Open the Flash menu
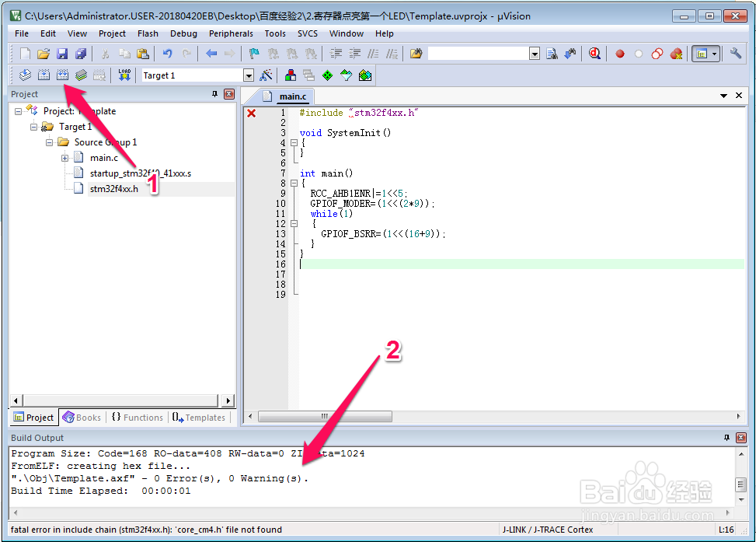Image resolution: width=756 pixels, height=542 pixels. pos(148,33)
